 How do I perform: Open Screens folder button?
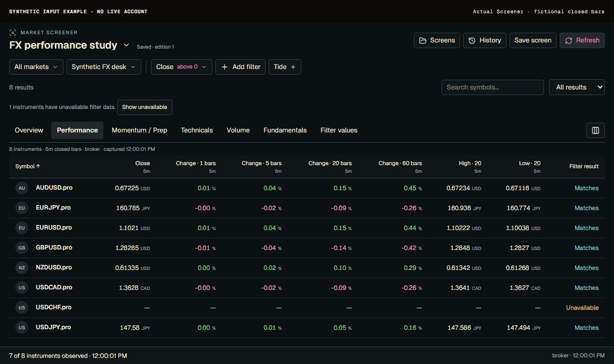coord(437,40)
